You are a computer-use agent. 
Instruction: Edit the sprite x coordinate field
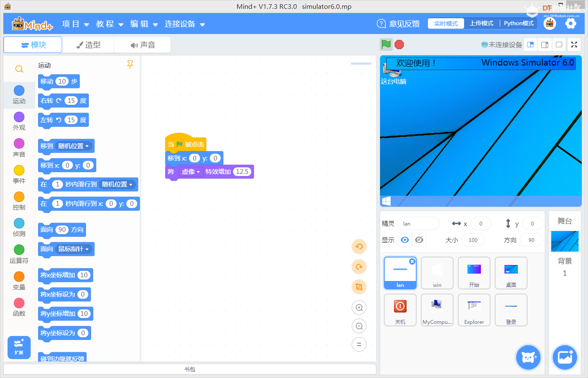pyautogui.click(x=481, y=223)
